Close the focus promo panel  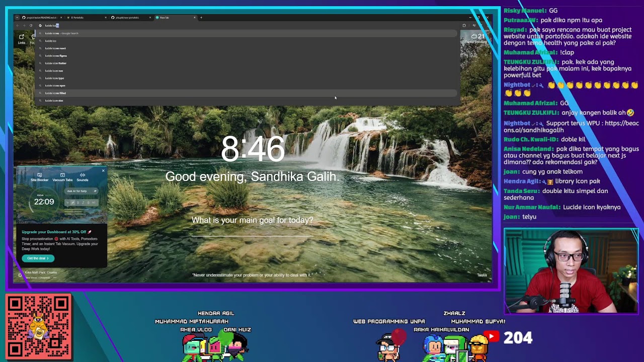(103, 170)
